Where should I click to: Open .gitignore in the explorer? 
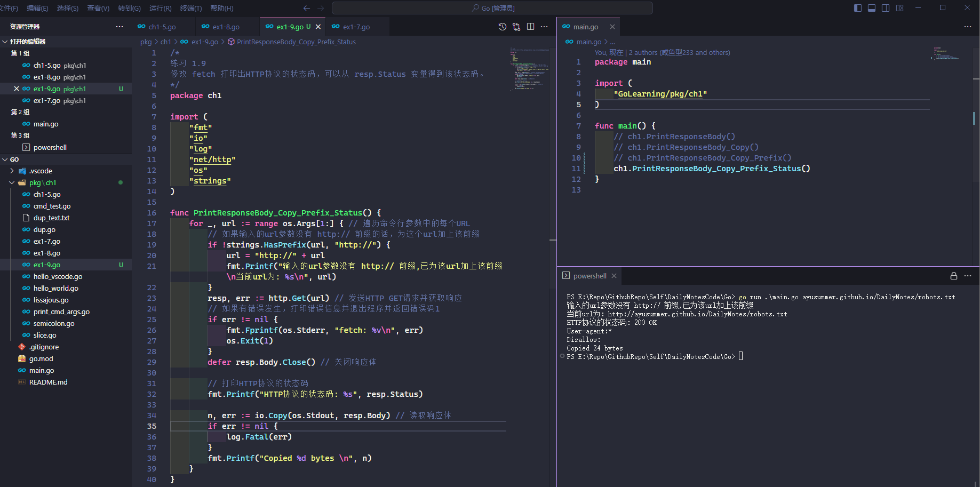point(66,347)
